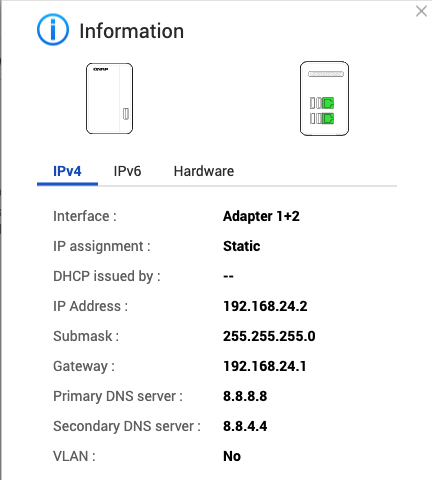The image size is (432, 480).
Task: Switch to the IPv6 tab
Action: (127, 171)
